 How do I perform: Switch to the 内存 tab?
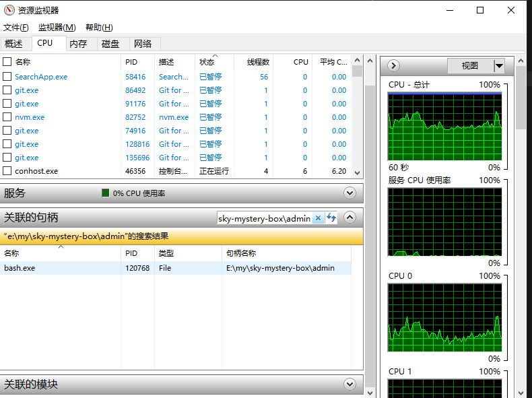[x=78, y=44]
